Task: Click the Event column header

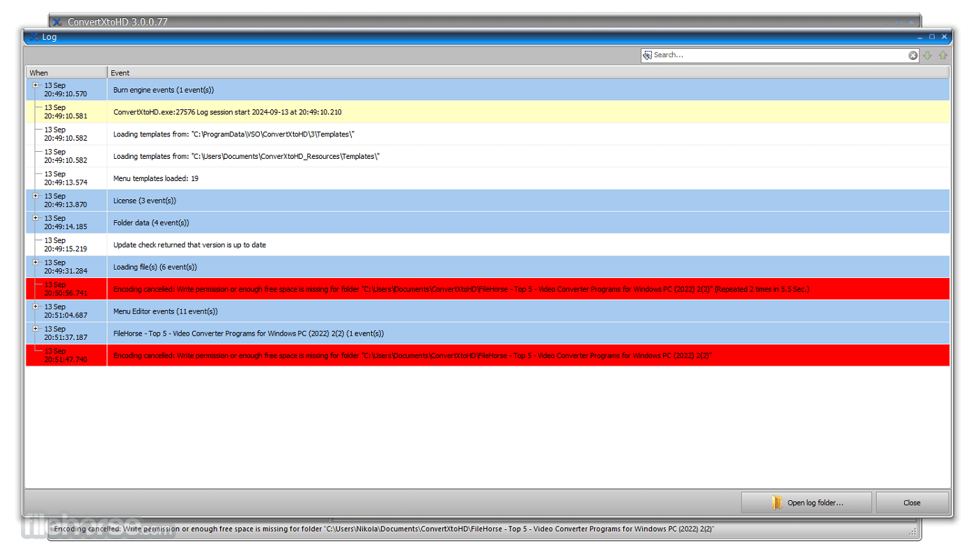Action: [x=529, y=72]
